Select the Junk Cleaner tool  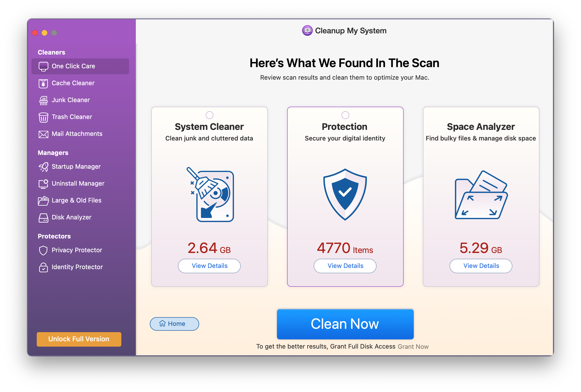(70, 100)
